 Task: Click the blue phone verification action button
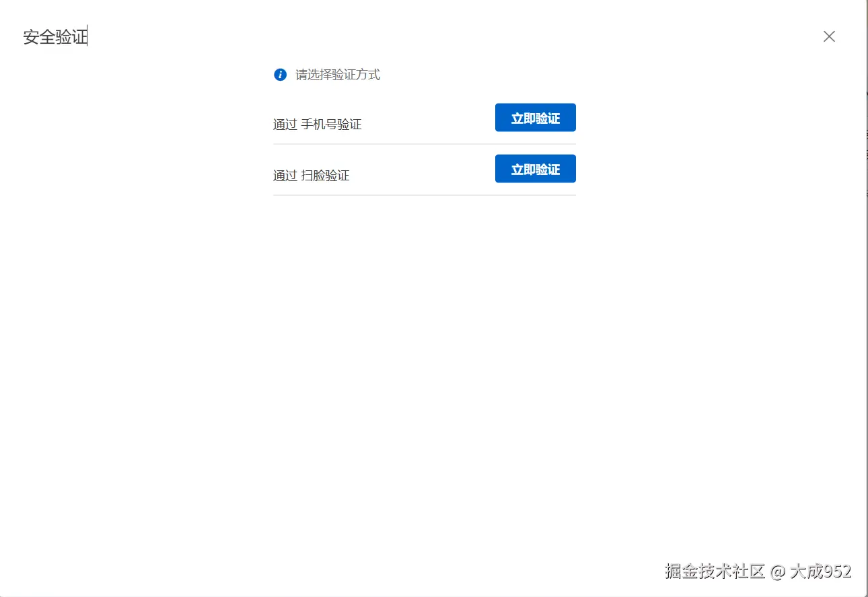click(535, 117)
